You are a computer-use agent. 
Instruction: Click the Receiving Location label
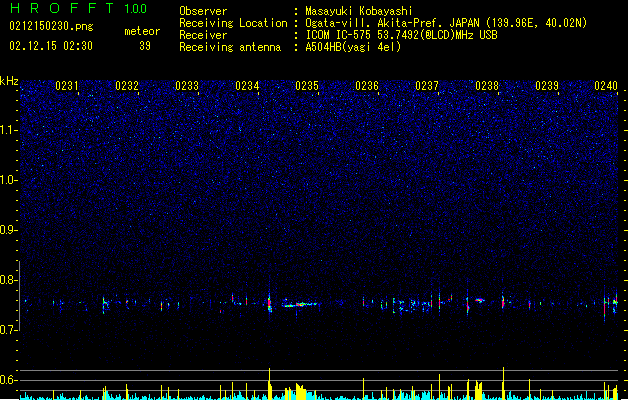(233, 23)
